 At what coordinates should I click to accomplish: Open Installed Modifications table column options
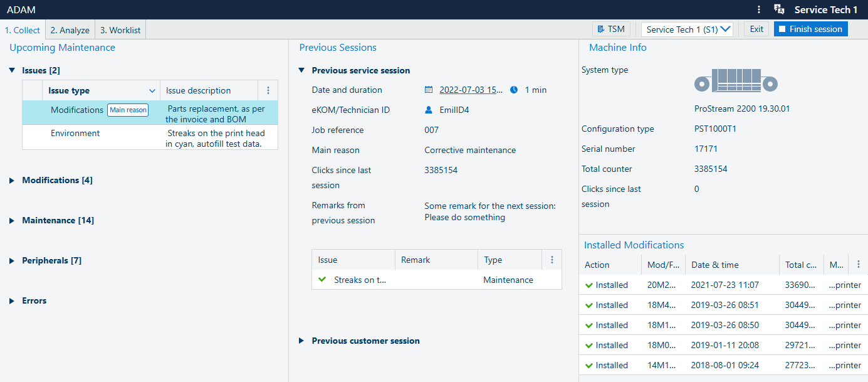[858, 265]
